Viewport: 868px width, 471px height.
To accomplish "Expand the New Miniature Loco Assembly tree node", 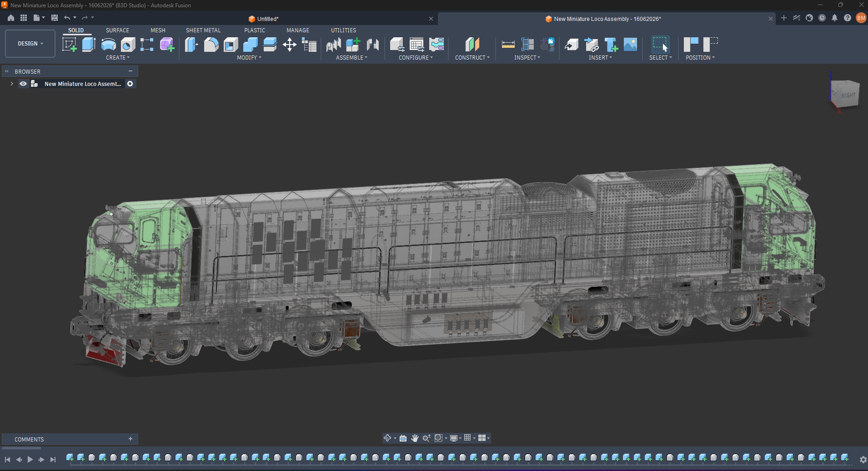I will click(x=11, y=84).
